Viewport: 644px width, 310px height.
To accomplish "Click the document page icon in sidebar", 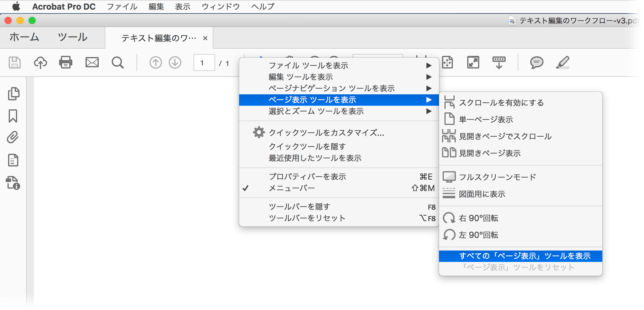I will pyautogui.click(x=13, y=160).
